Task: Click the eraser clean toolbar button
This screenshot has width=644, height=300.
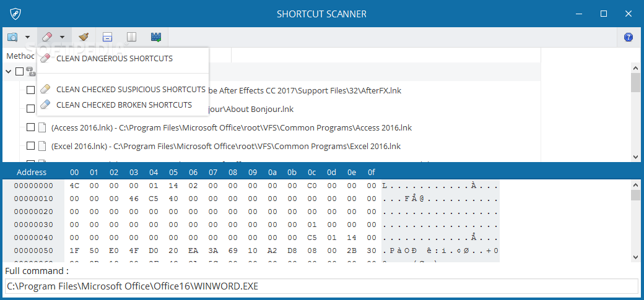Action: coord(47,37)
